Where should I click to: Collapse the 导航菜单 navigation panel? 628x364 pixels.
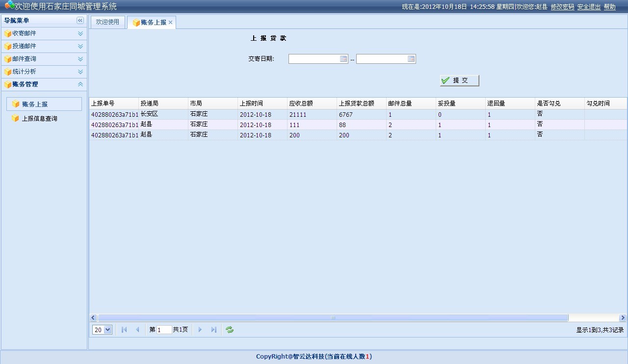pos(80,20)
